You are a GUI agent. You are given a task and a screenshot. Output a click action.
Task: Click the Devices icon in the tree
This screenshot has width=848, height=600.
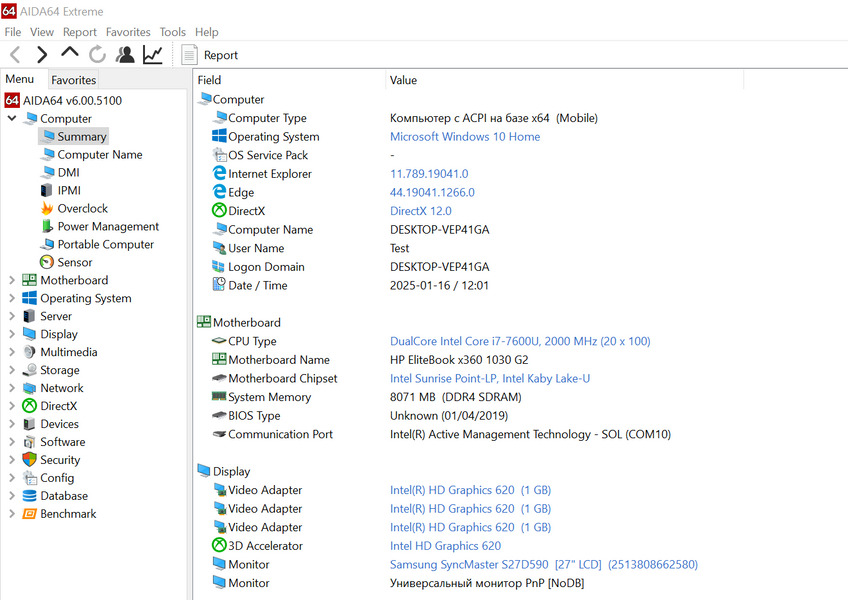pos(29,424)
